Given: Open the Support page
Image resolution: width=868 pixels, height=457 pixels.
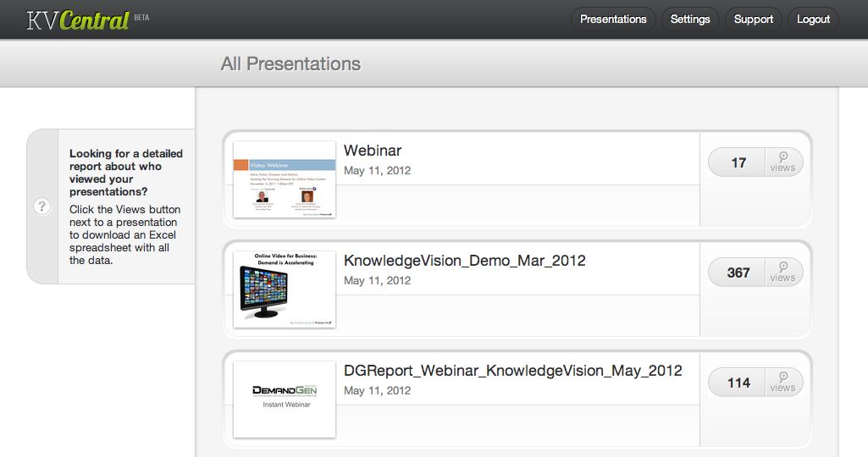Looking at the screenshot, I should (x=754, y=19).
